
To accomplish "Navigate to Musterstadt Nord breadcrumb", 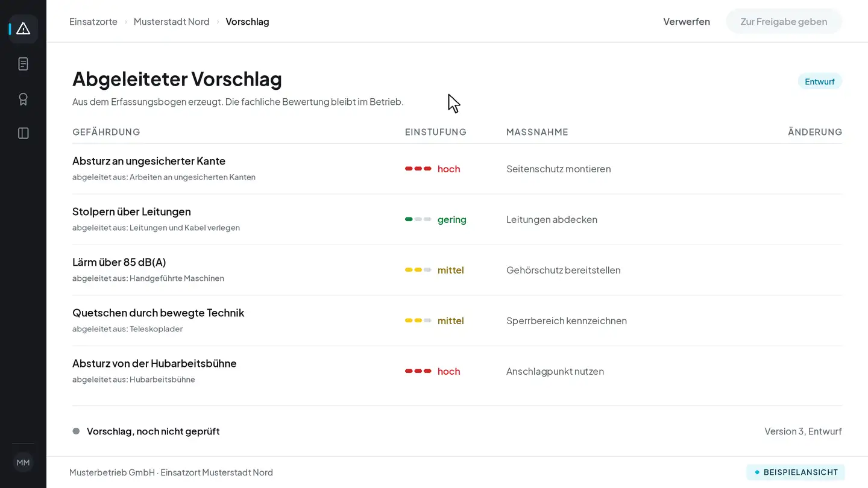I will point(172,22).
